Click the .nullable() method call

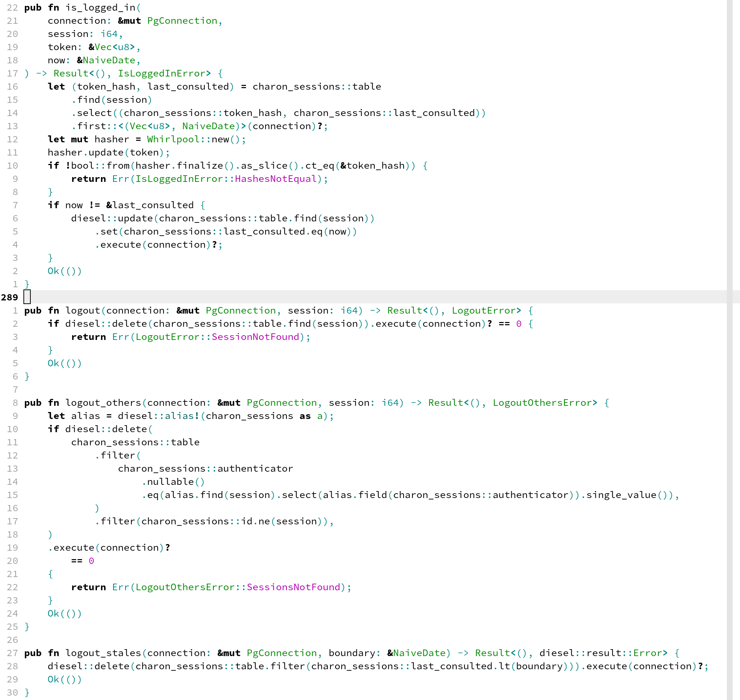click(x=173, y=482)
